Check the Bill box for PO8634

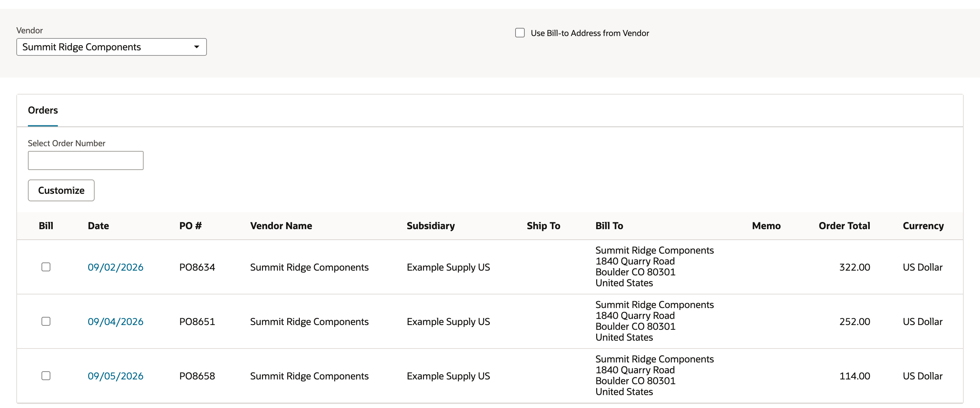point(46,267)
